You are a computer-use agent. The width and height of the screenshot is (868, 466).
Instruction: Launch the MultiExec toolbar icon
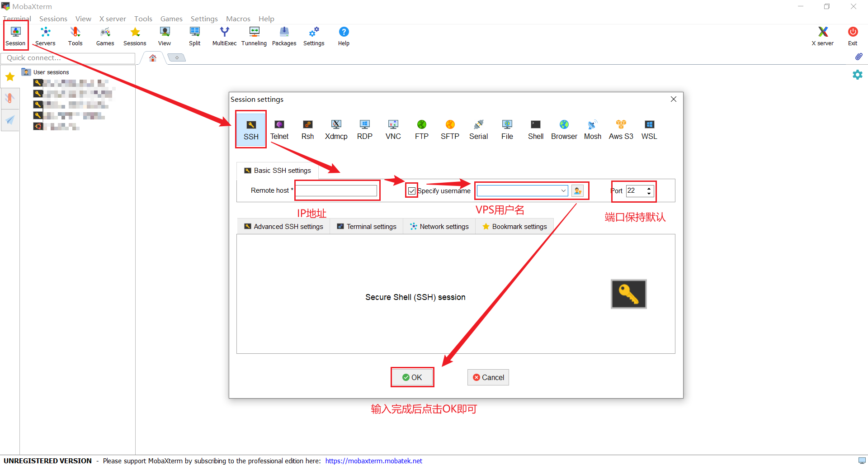(225, 36)
